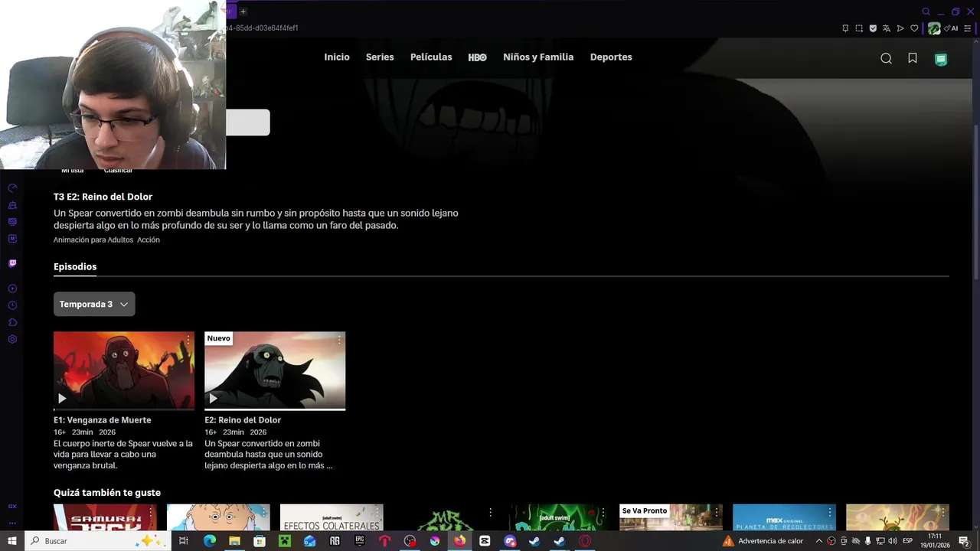
Task: Click the Animación para Adultos genre link
Action: coord(93,240)
